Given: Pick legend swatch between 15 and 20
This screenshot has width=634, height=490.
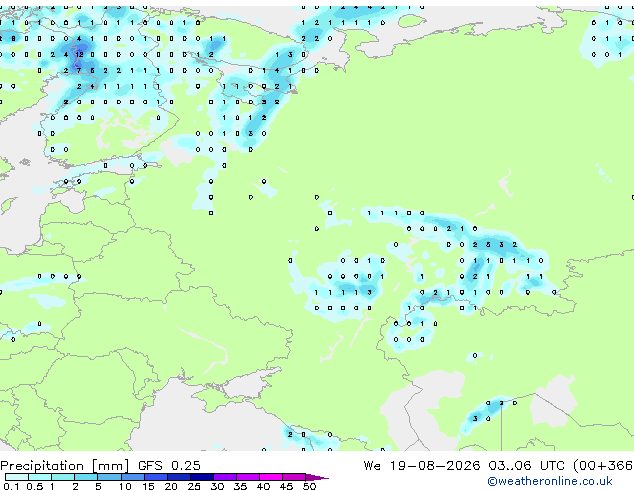Looking at the screenshot, I should 155,477.
